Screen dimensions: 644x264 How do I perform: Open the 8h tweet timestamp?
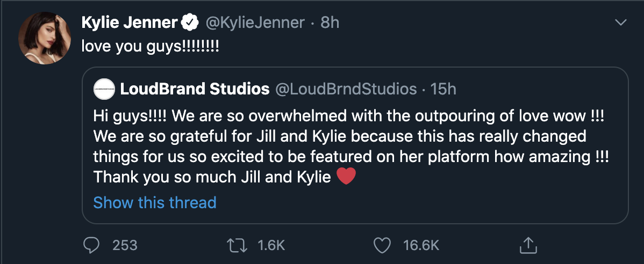tap(330, 23)
